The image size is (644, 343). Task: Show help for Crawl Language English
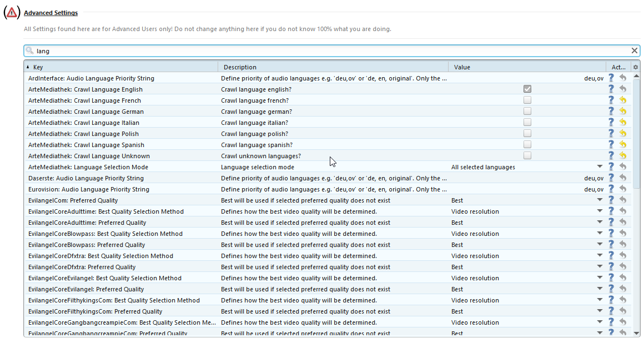[x=611, y=89]
